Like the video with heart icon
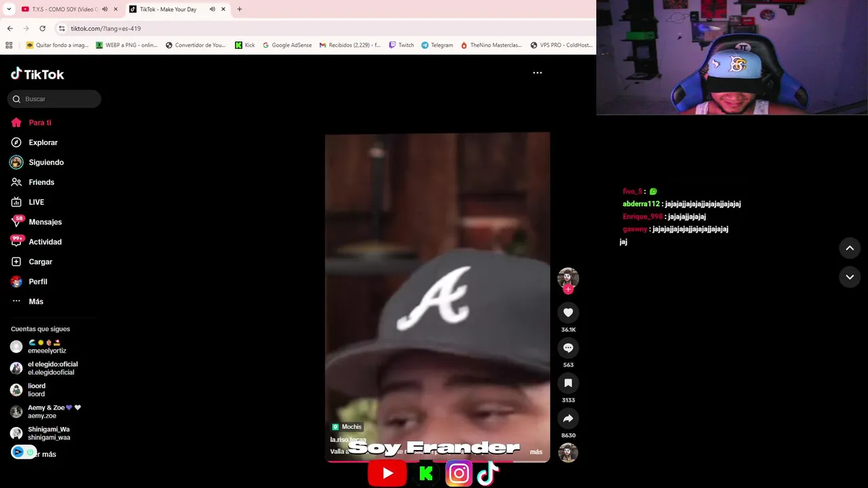Image resolution: width=868 pixels, height=488 pixels. 568,312
